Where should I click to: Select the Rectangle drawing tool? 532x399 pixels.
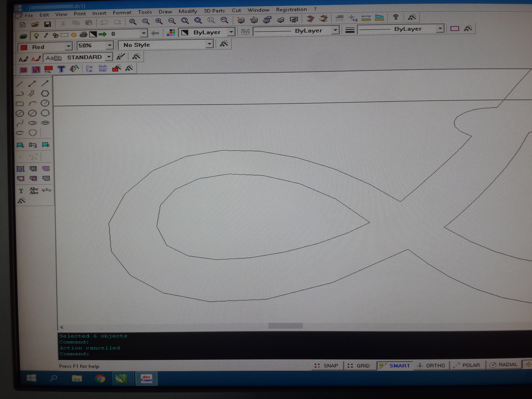(x=20, y=104)
